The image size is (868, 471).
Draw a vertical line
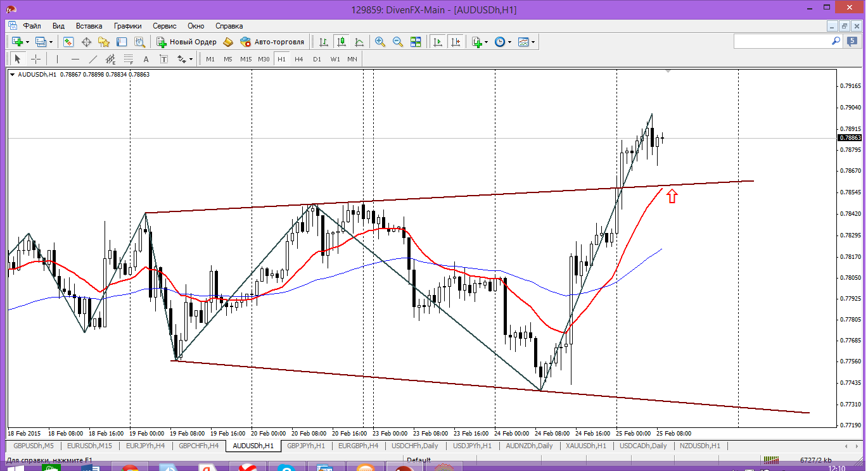57,59
